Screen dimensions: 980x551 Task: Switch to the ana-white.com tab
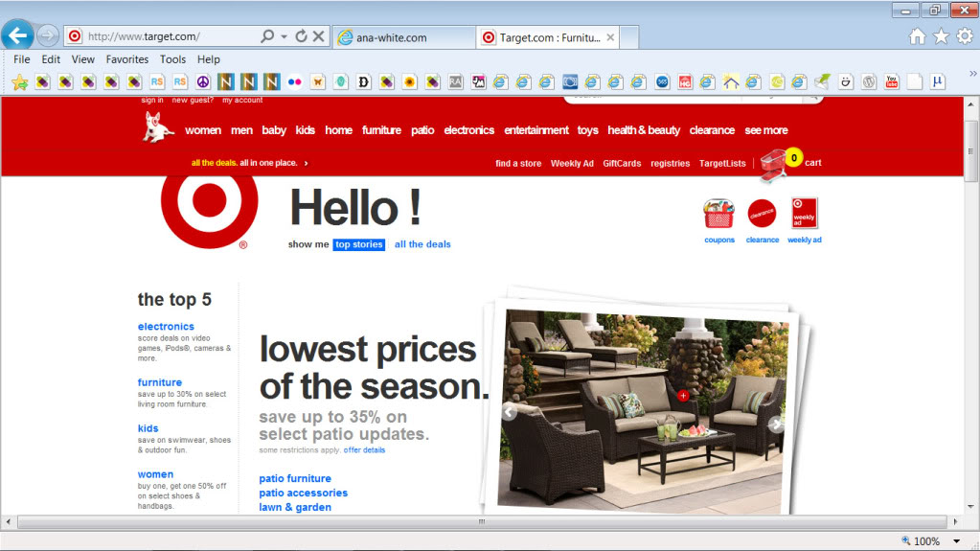click(403, 37)
